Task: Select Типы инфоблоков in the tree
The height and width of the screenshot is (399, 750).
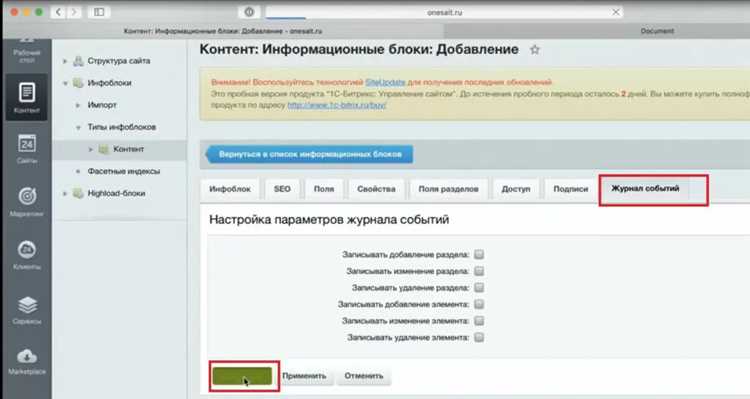Action: click(122, 127)
